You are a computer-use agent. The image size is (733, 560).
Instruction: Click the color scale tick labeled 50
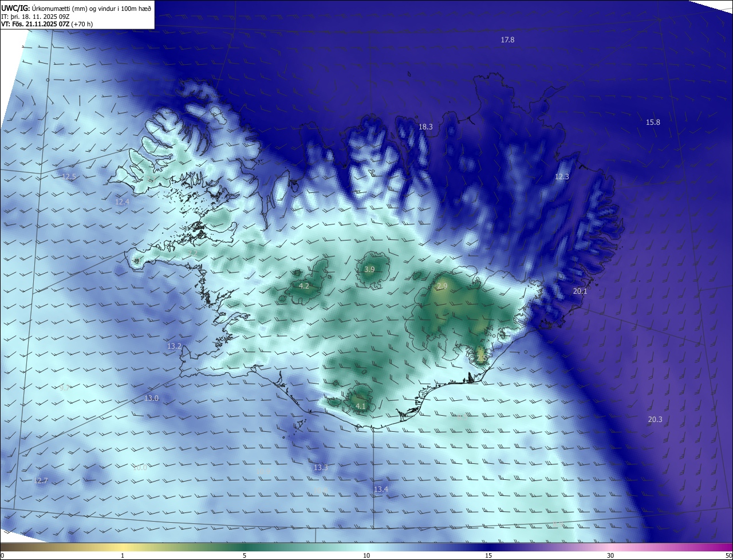(728, 555)
